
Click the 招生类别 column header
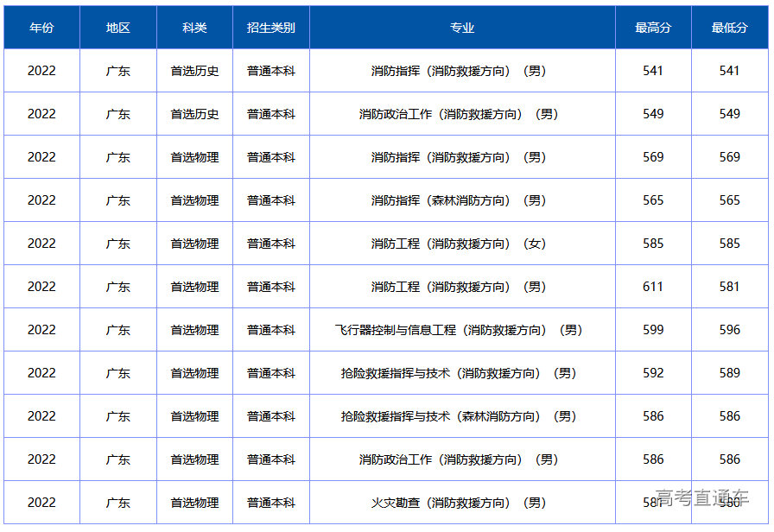coord(271,28)
